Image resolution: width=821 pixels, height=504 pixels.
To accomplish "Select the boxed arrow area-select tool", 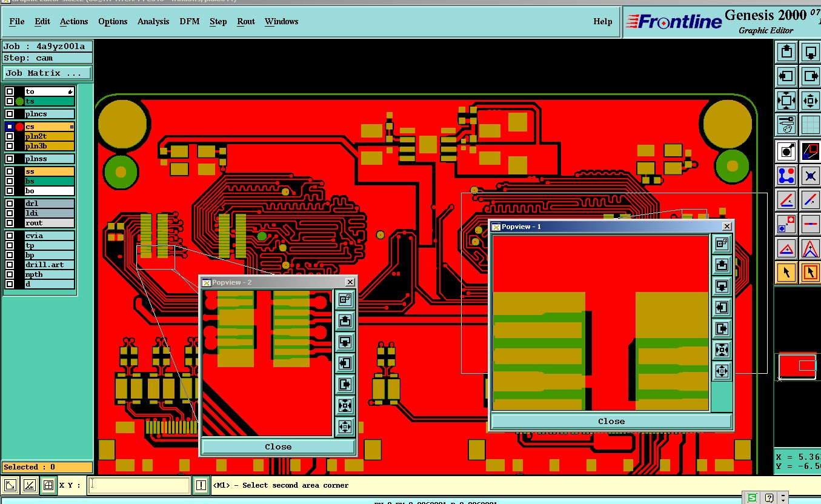I will (811, 273).
